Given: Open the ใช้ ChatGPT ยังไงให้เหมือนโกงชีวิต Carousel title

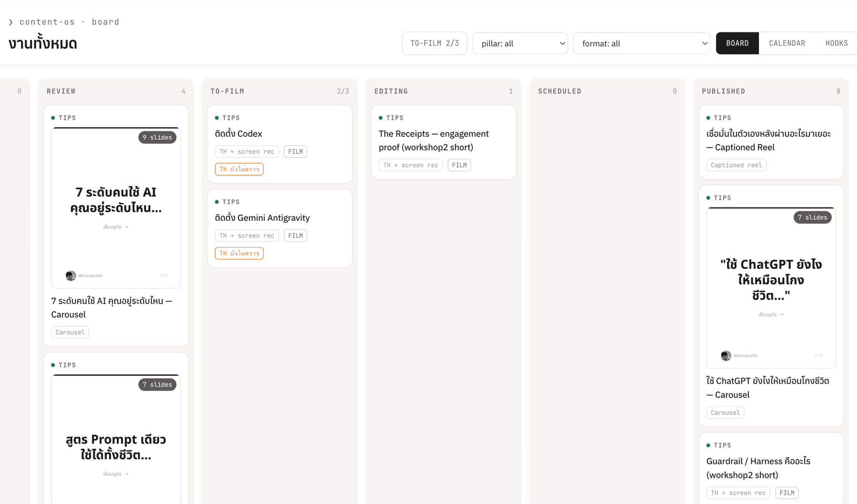Looking at the screenshot, I should [768, 388].
